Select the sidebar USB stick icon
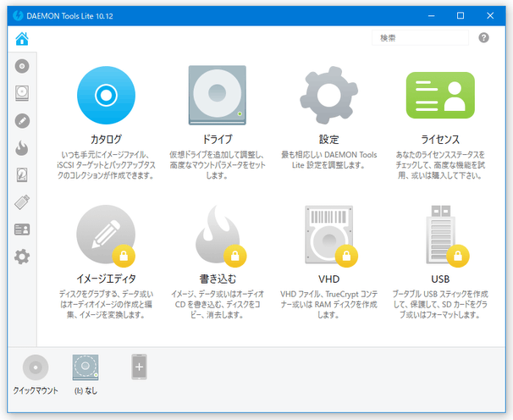The width and height of the screenshot is (513, 420). point(22,202)
